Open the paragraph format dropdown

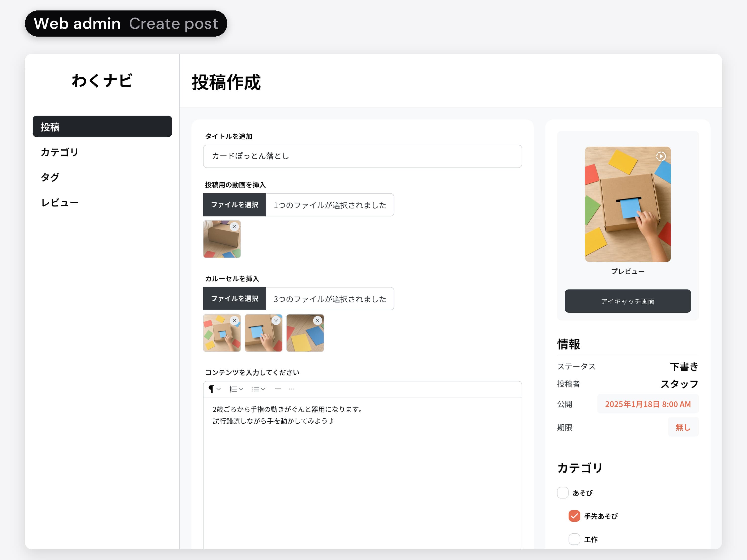(214, 389)
